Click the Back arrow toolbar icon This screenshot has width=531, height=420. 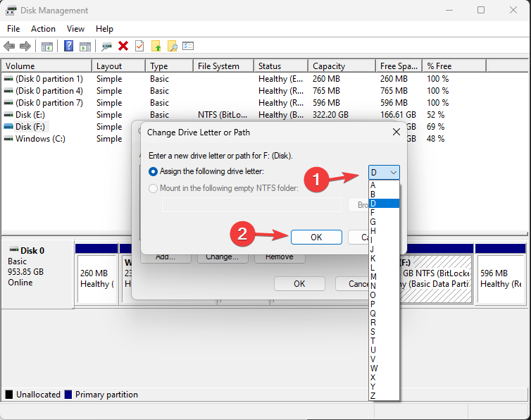click(9, 46)
